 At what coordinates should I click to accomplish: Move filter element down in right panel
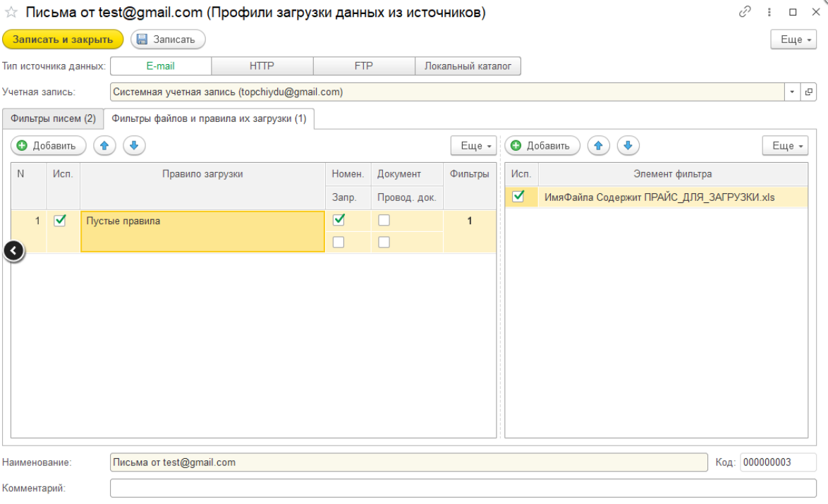628,146
